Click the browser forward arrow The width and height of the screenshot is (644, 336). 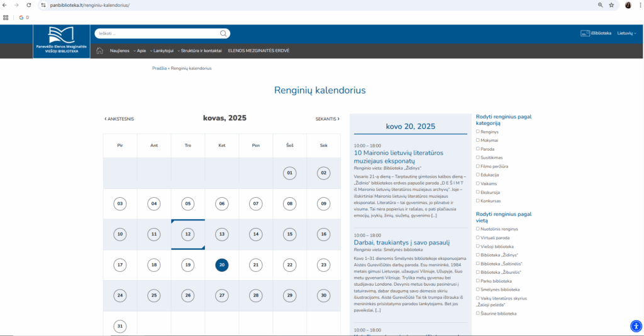[x=16, y=5]
